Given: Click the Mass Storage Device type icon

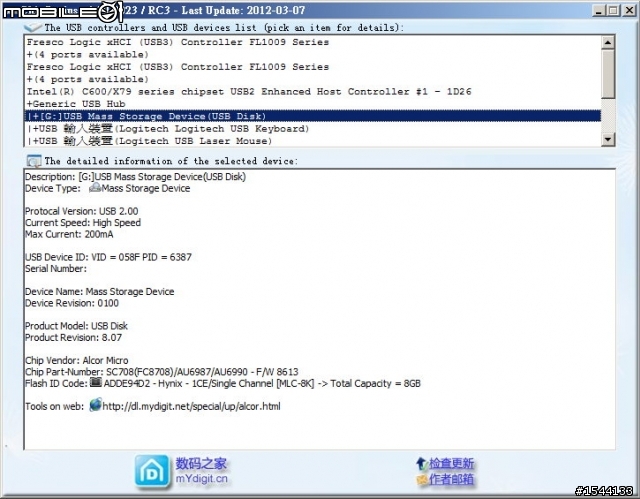Looking at the screenshot, I should coord(95,188).
